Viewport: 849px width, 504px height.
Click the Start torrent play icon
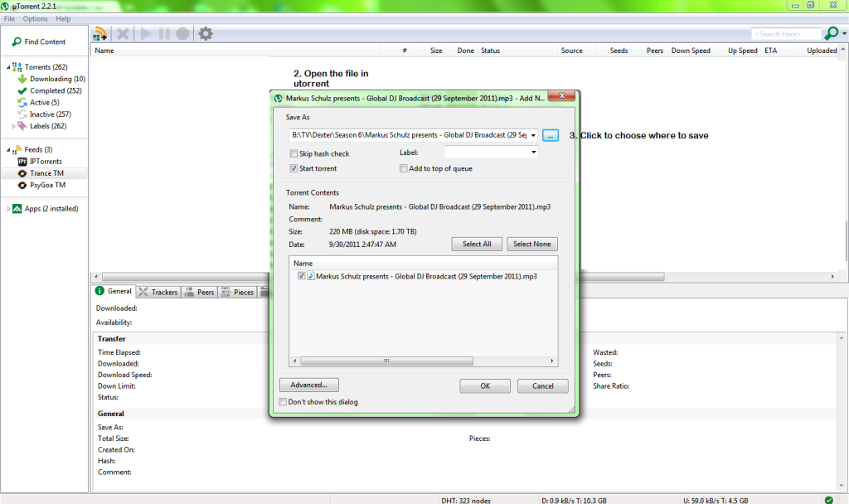pos(146,33)
